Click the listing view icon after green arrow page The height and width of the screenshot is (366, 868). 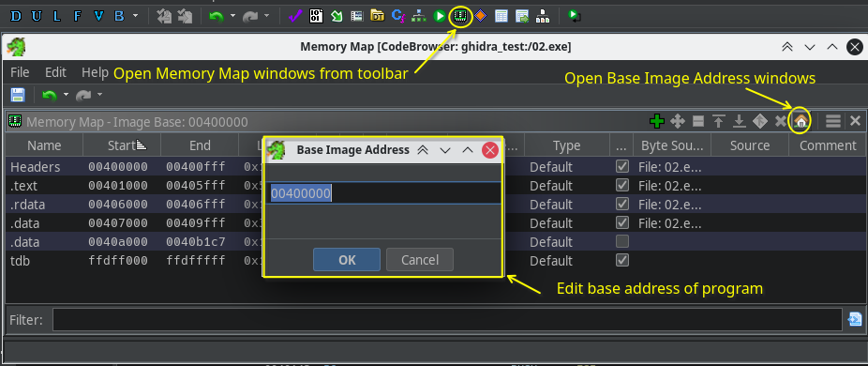coord(357,16)
